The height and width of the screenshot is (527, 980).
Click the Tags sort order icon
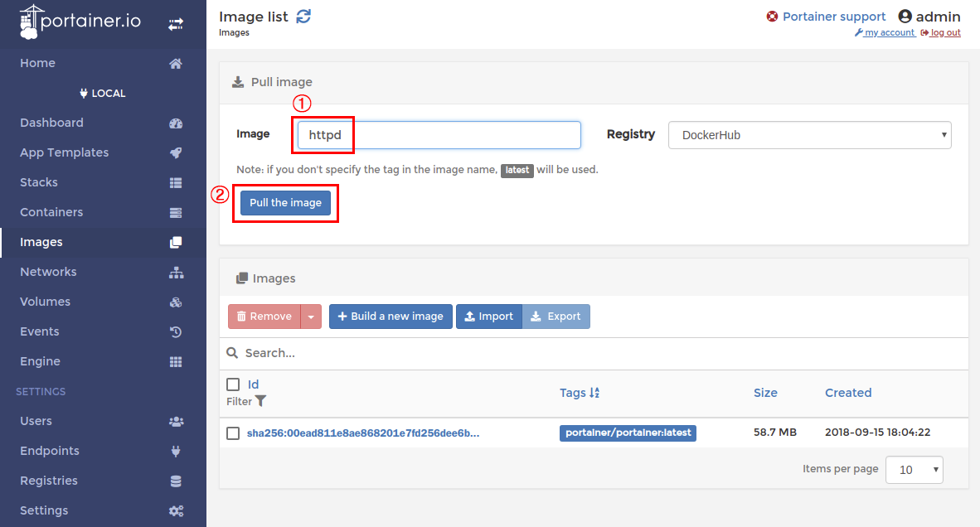click(x=594, y=393)
